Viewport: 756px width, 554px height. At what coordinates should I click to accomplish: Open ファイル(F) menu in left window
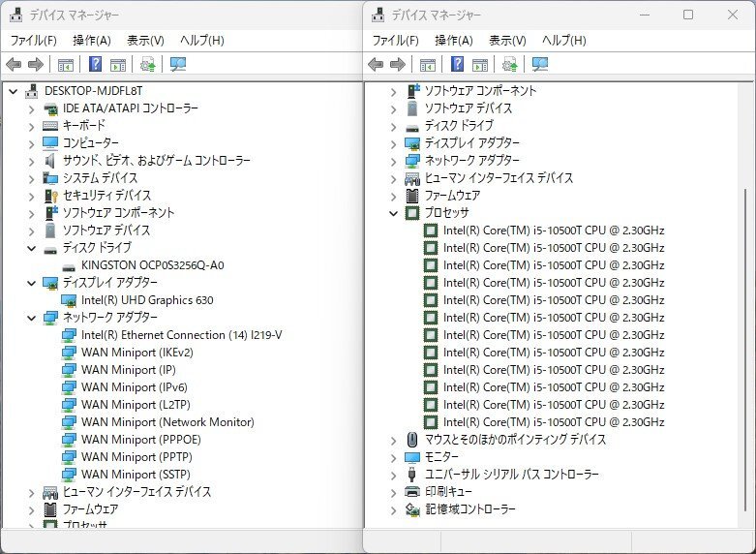click(x=33, y=41)
